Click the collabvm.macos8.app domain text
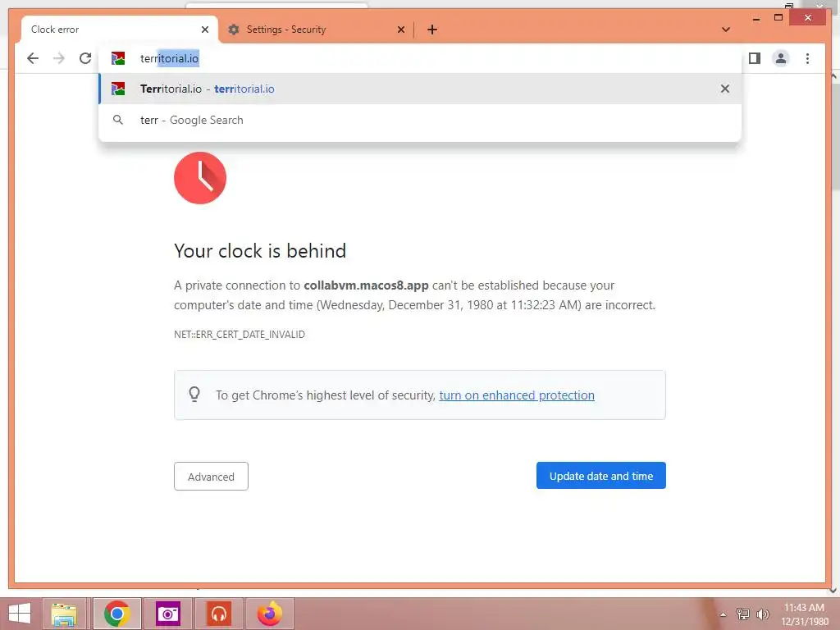840x630 pixels. point(366,285)
